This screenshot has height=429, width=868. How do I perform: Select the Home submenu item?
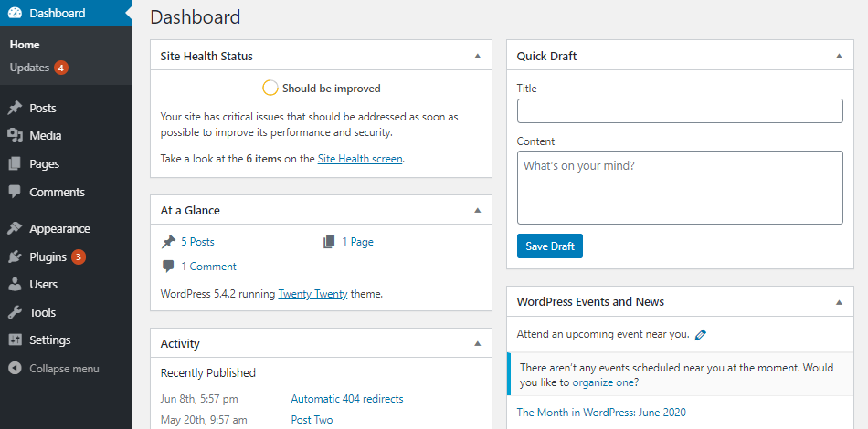(25, 45)
